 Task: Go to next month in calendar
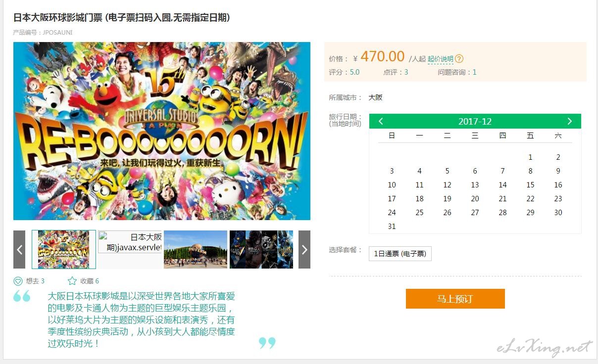tap(570, 121)
